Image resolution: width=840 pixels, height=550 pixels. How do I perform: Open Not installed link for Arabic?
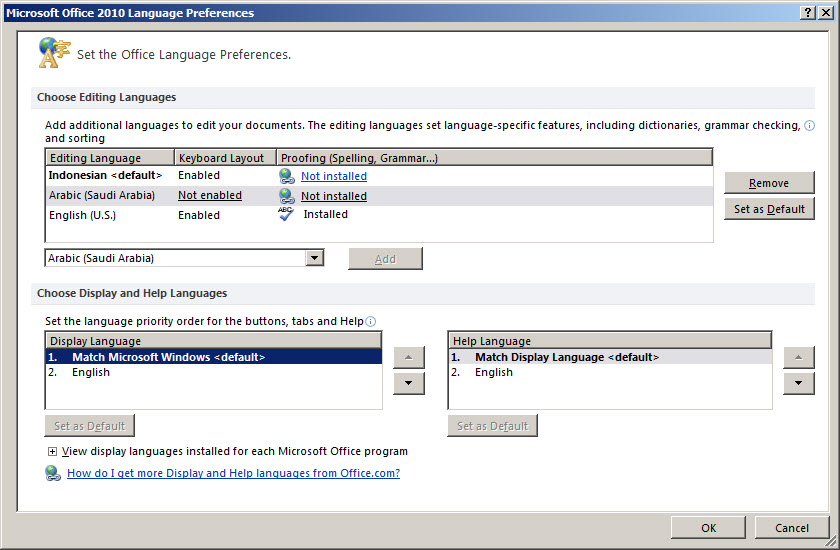tap(334, 196)
